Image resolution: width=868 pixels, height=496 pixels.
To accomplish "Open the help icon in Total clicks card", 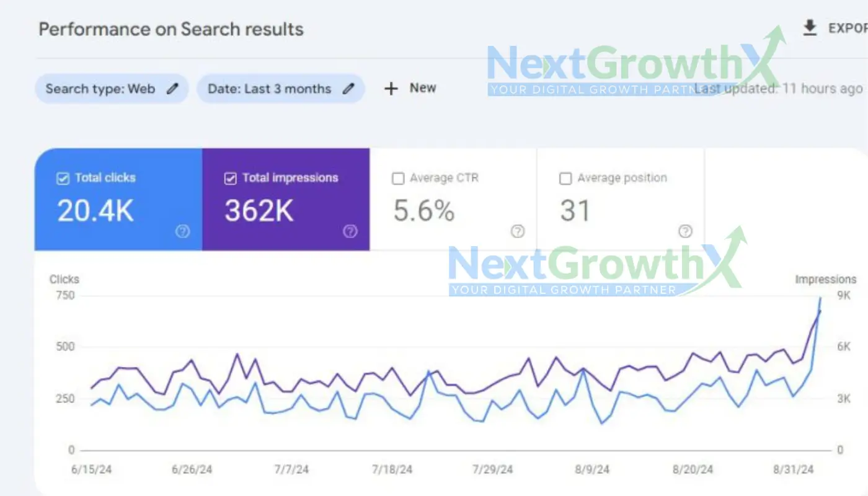I will 182,231.
